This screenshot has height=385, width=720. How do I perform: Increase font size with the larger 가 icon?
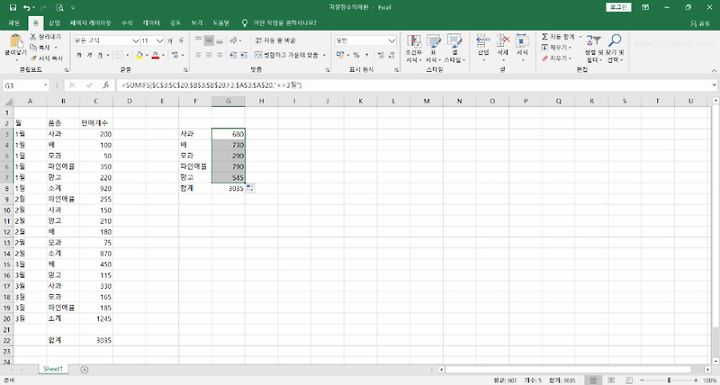coord(170,41)
